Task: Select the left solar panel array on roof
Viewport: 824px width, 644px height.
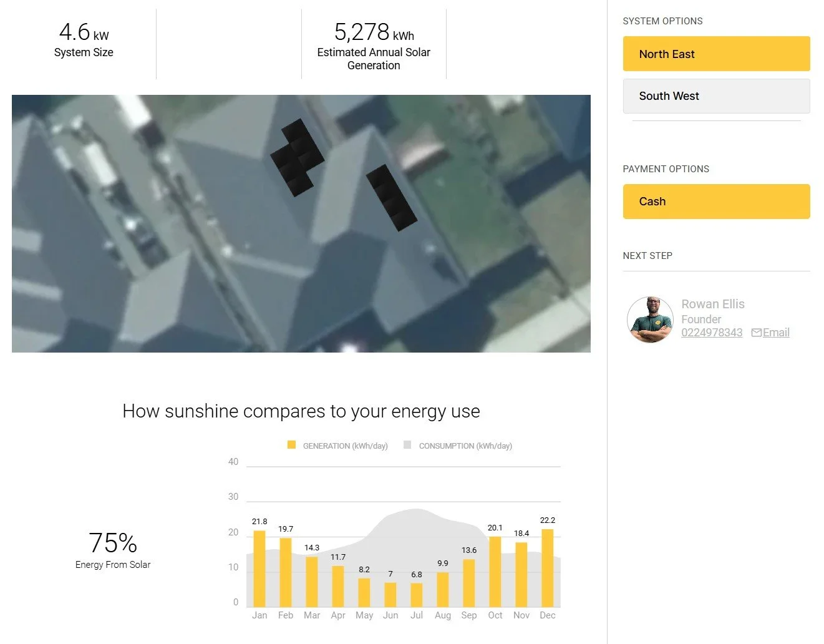Action: (x=297, y=157)
